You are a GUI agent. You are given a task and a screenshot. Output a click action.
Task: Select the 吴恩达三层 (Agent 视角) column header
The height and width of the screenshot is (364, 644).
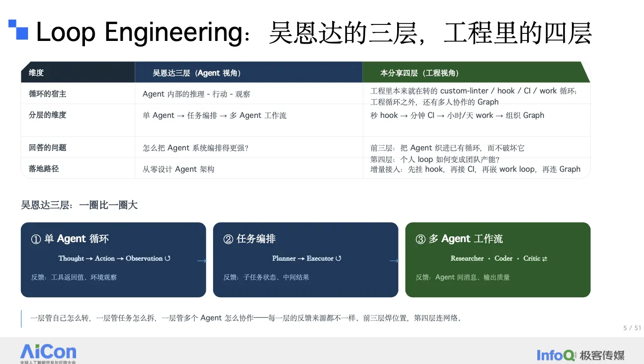[249, 73]
